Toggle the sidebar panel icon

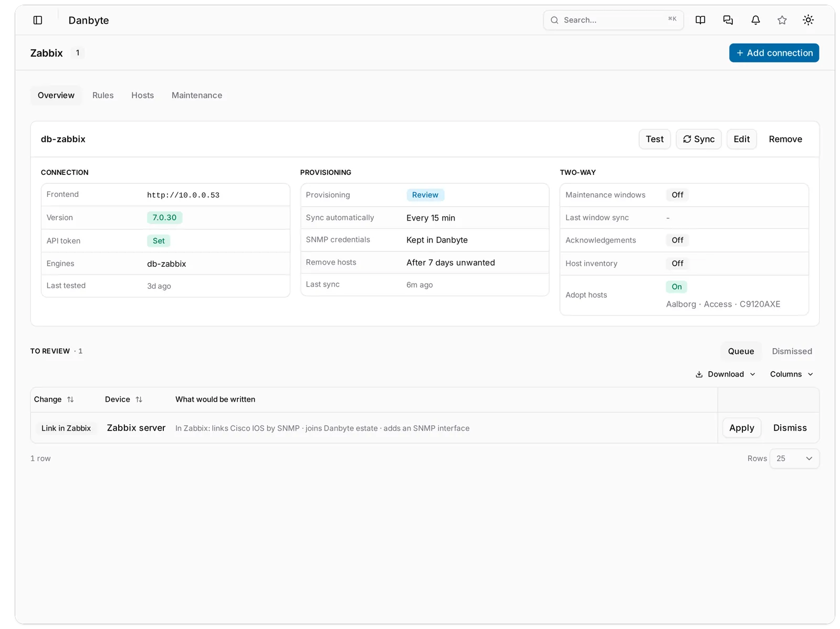pos(38,20)
